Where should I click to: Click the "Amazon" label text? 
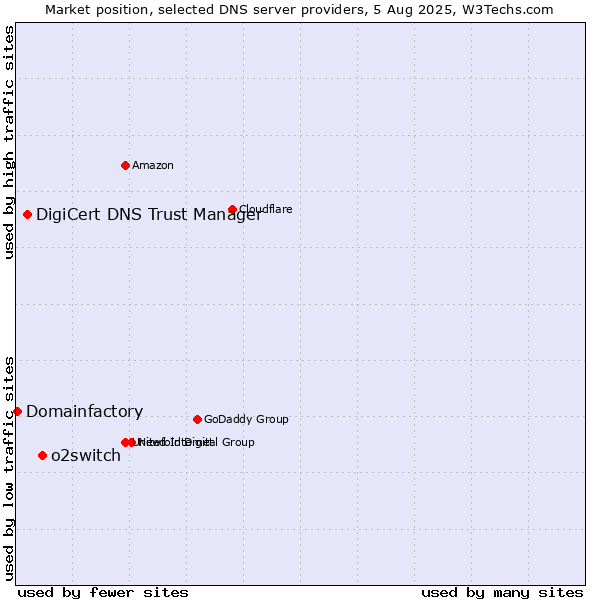click(x=153, y=165)
